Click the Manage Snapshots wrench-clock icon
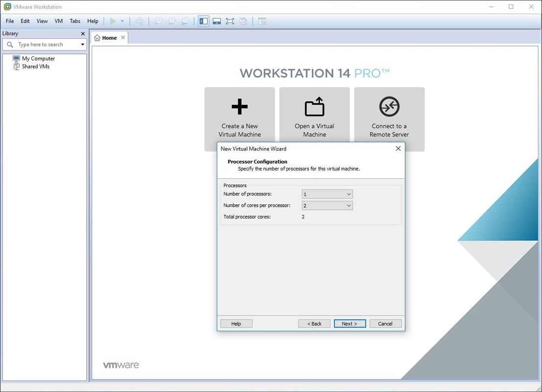 coord(185,21)
